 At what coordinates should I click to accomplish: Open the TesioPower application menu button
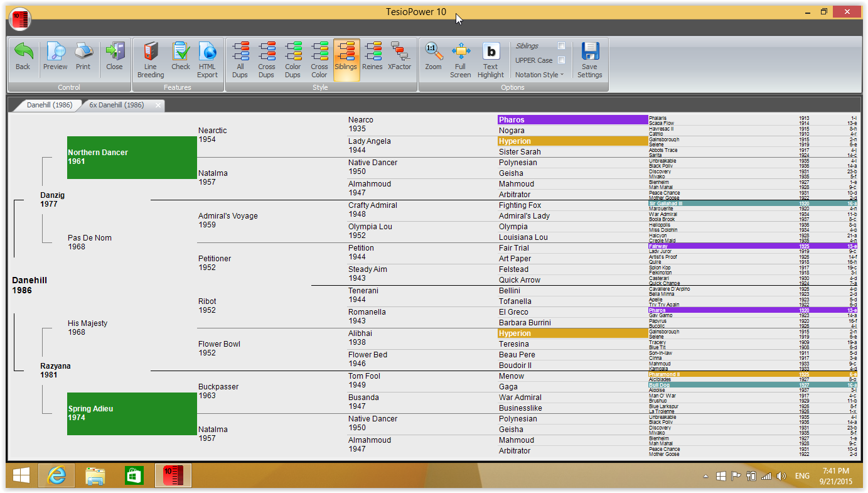click(x=19, y=19)
